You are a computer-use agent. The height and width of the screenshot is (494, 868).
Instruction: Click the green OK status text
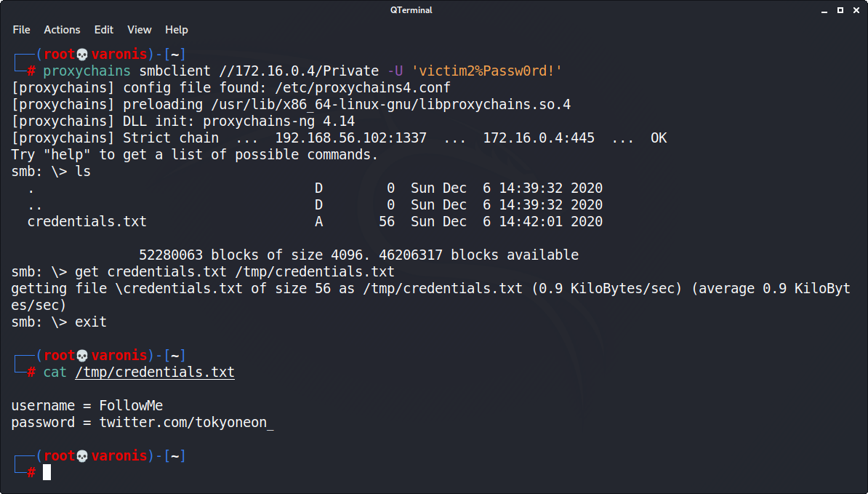click(x=659, y=138)
